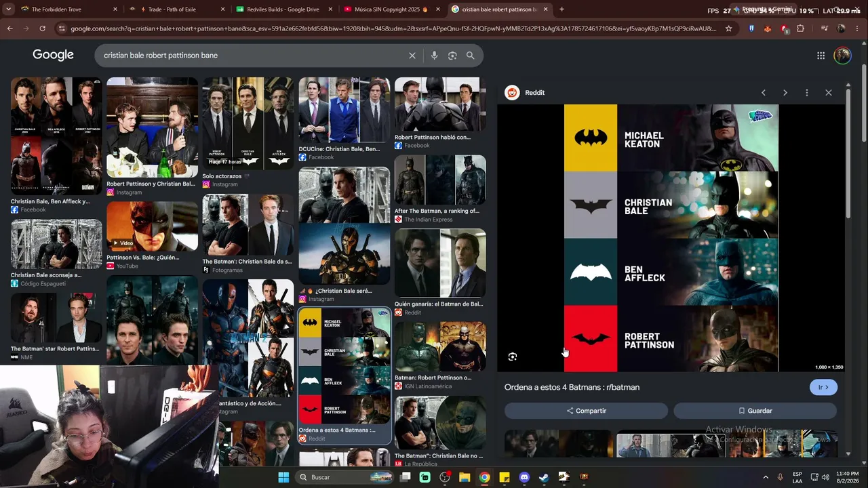Screen dimensions: 868x488
Task: Switch to Redviles Builds - Google Drive tab
Action: (x=283, y=9)
